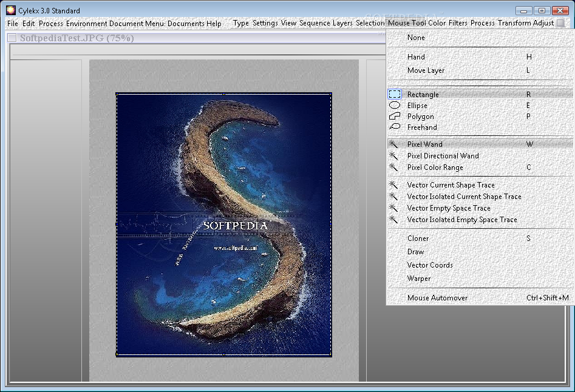
Task: Choose the Polygon menu entry
Action: coord(480,116)
